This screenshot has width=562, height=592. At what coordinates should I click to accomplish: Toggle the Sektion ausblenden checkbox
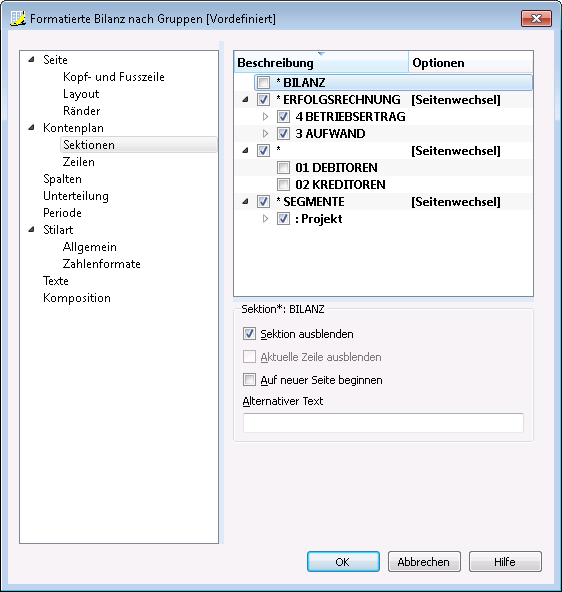pos(249,334)
